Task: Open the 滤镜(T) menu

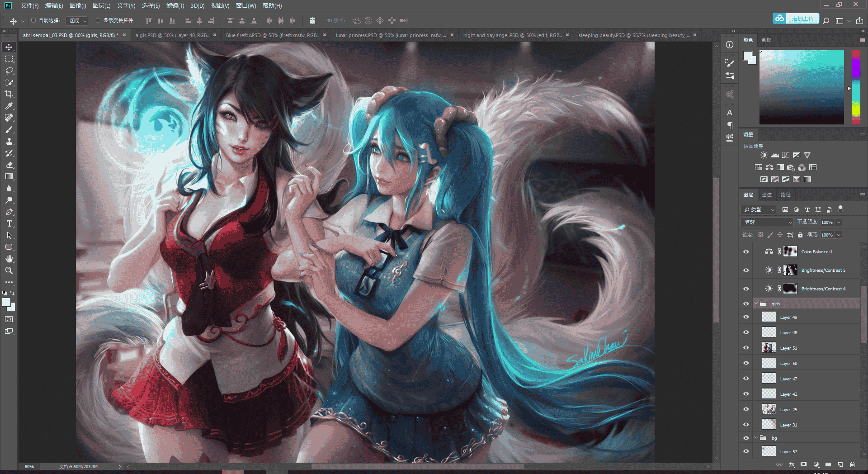Action: [x=175, y=5]
